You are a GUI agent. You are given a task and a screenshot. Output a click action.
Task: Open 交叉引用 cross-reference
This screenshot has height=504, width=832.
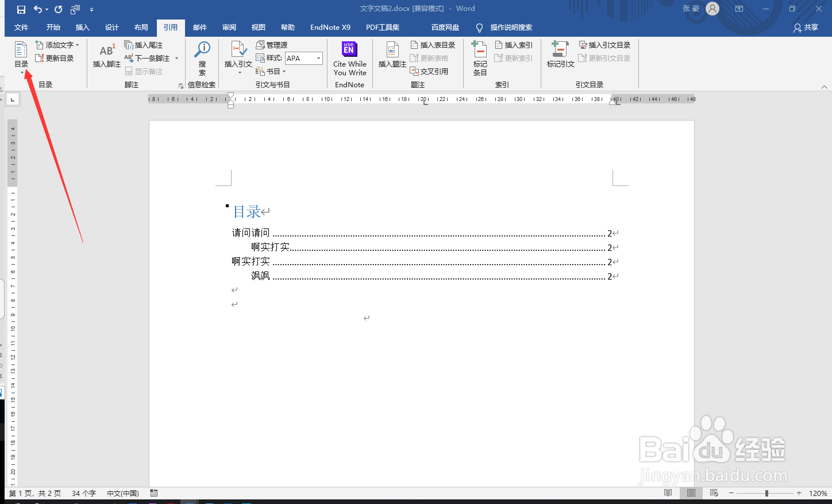pyautogui.click(x=429, y=71)
